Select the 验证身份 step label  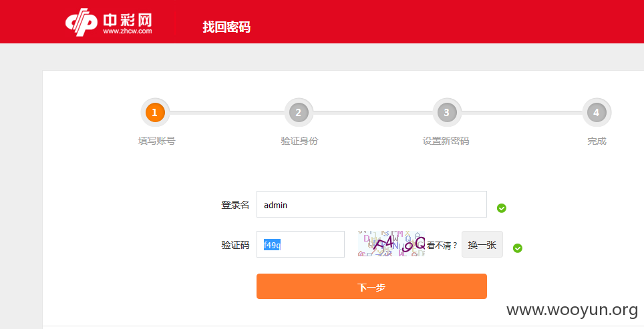[299, 141]
